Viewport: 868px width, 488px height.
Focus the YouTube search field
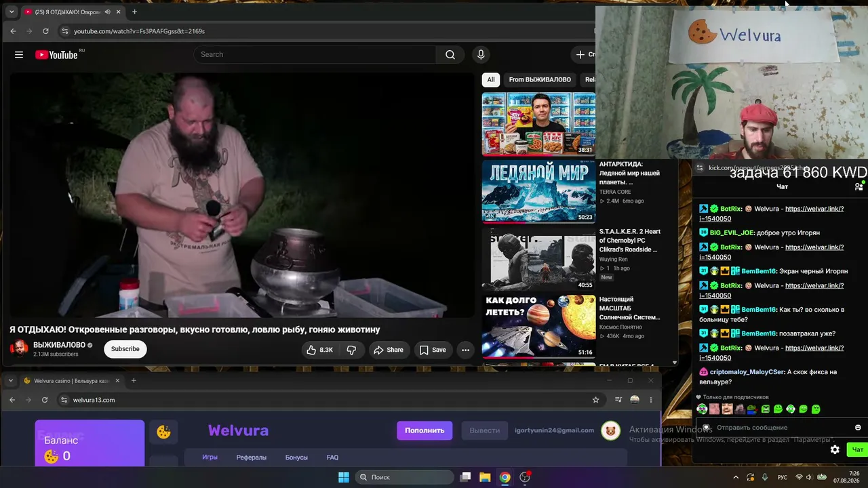coord(315,55)
